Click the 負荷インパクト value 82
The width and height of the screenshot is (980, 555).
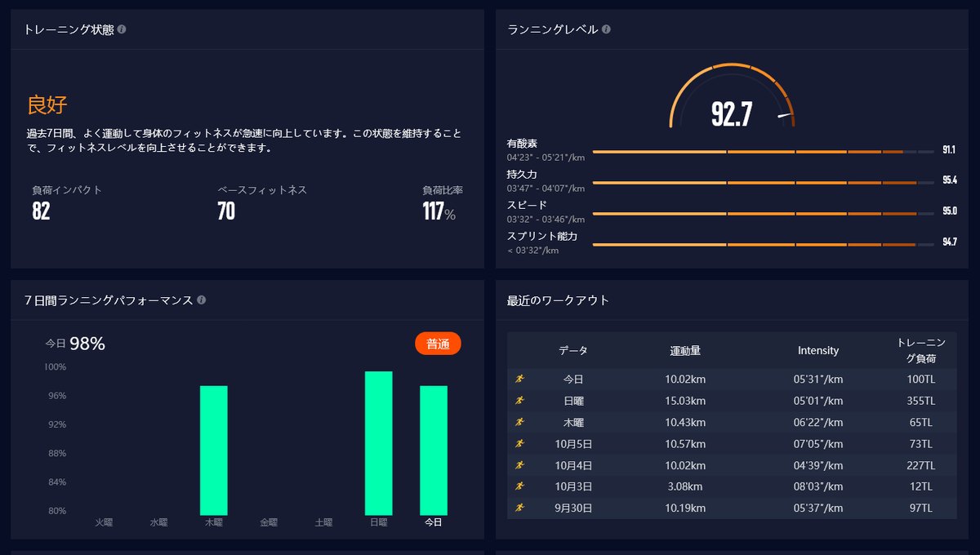tap(41, 211)
